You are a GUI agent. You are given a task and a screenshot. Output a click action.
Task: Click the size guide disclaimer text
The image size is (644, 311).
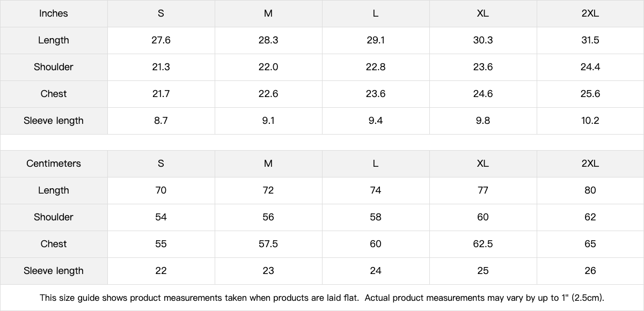322,298
